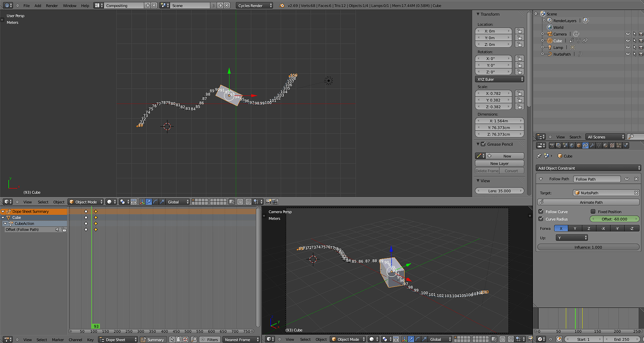Toggle the Follow Curve checkbox
This screenshot has height=343, width=644.
pos(541,212)
